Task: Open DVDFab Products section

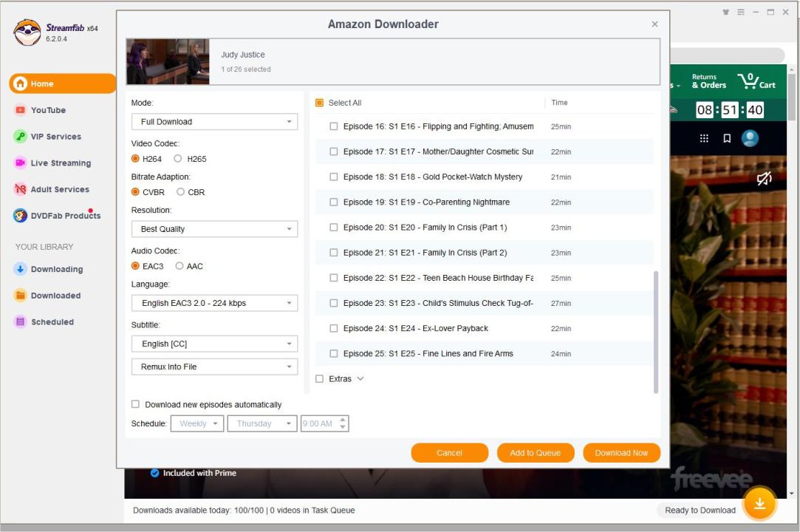Action: (65, 216)
